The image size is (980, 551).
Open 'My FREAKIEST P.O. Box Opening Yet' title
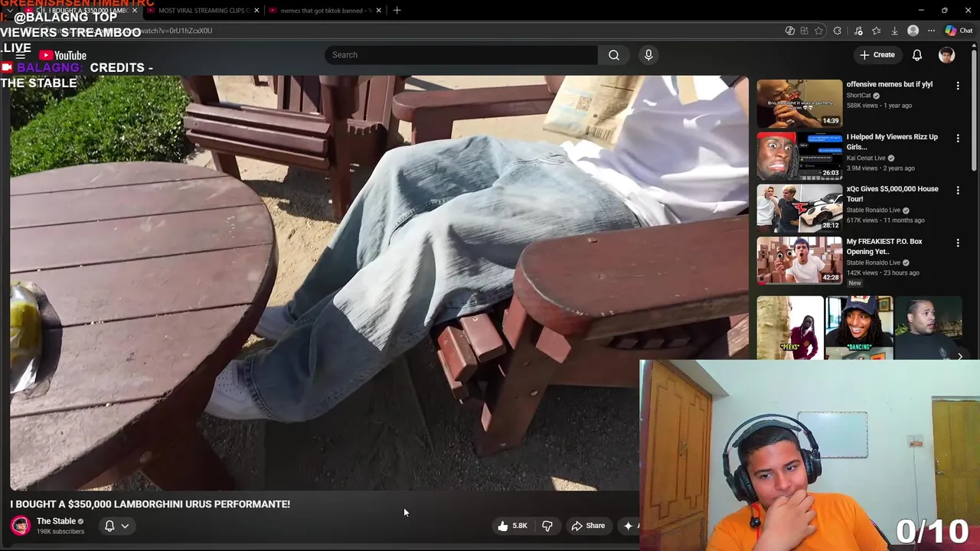[884, 246]
